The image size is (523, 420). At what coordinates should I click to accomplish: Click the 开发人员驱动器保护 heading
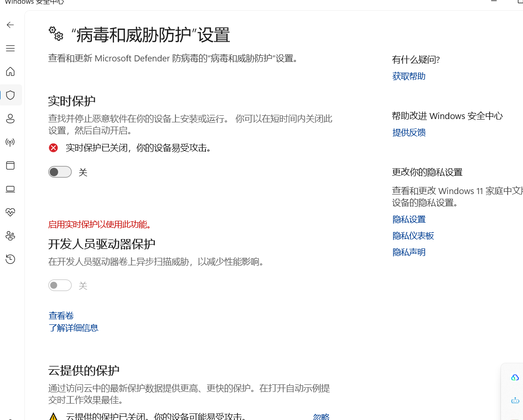[x=102, y=244]
